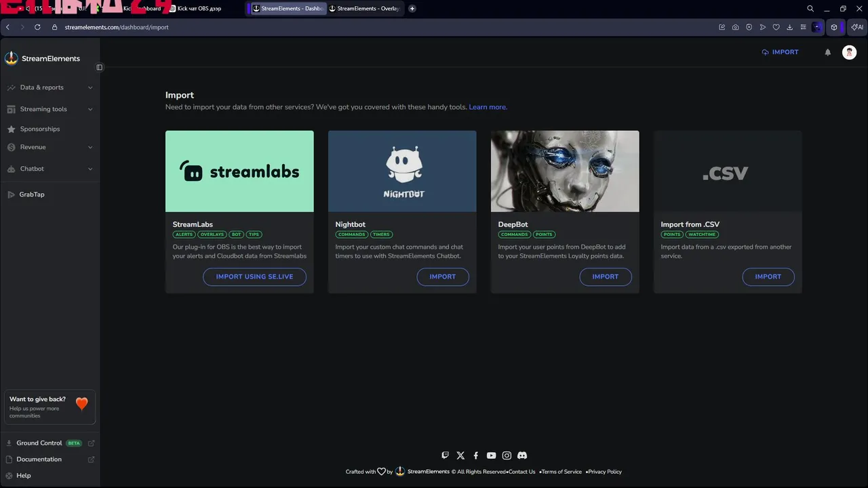Click 'Want to give back?' banner text
Image resolution: width=868 pixels, height=488 pixels.
click(x=37, y=399)
